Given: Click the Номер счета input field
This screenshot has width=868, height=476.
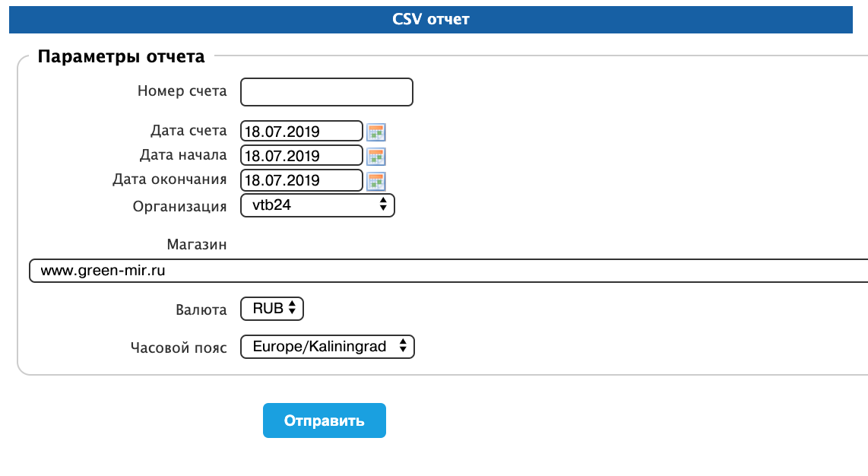Looking at the screenshot, I should (326, 92).
